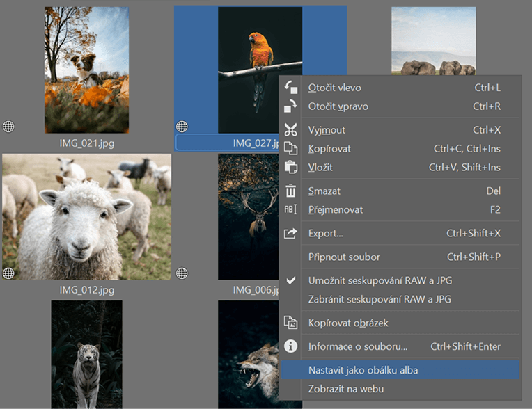
Task: Click the rotate left icon
Action: coord(291,88)
